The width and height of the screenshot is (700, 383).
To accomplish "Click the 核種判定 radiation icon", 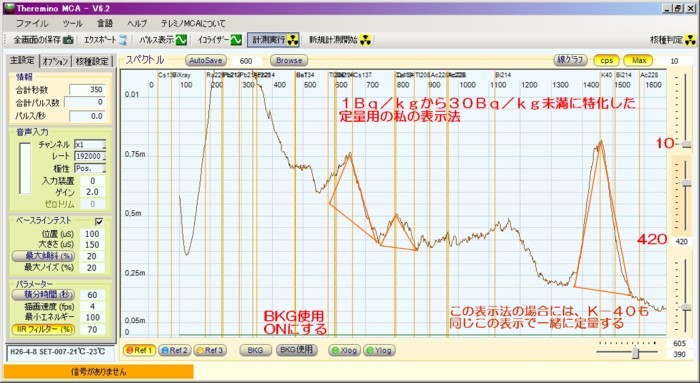I will click(x=690, y=40).
